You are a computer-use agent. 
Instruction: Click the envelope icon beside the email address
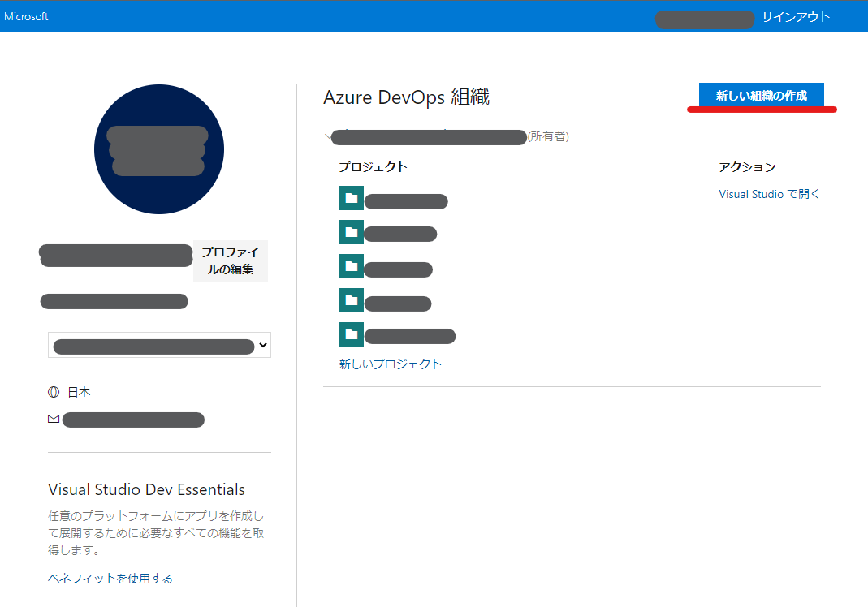pyautogui.click(x=54, y=419)
